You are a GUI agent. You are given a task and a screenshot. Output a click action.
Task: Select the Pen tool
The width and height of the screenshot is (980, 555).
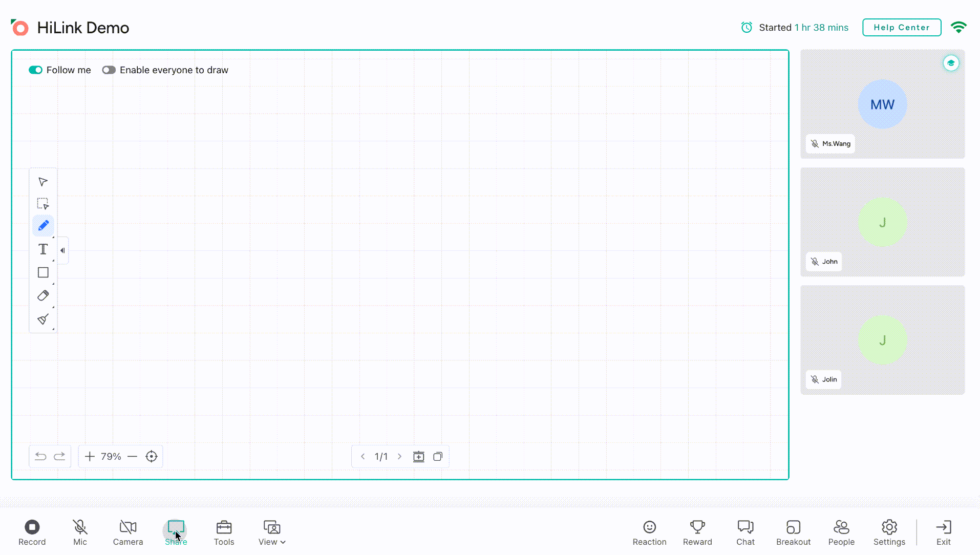[x=43, y=225]
